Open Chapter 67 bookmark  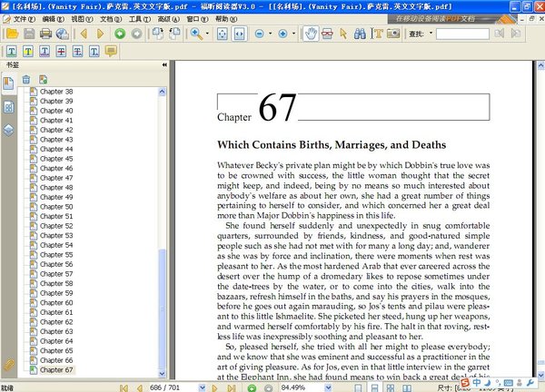click(56, 370)
